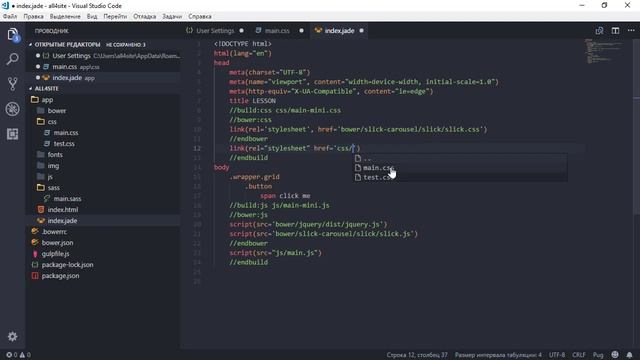The image size is (640, 360).
Task: Open the Manage gear menu
Action: tap(13, 337)
